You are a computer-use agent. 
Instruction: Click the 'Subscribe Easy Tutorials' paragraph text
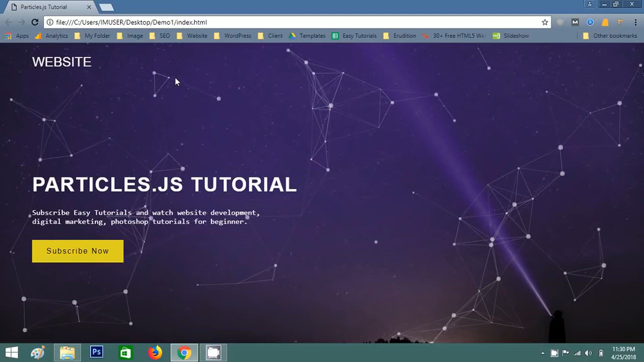point(146,217)
